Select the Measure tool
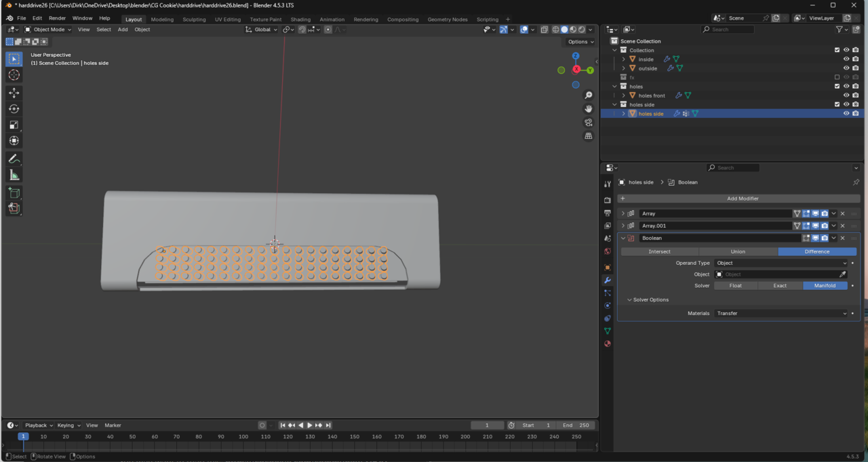 click(14, 175)
